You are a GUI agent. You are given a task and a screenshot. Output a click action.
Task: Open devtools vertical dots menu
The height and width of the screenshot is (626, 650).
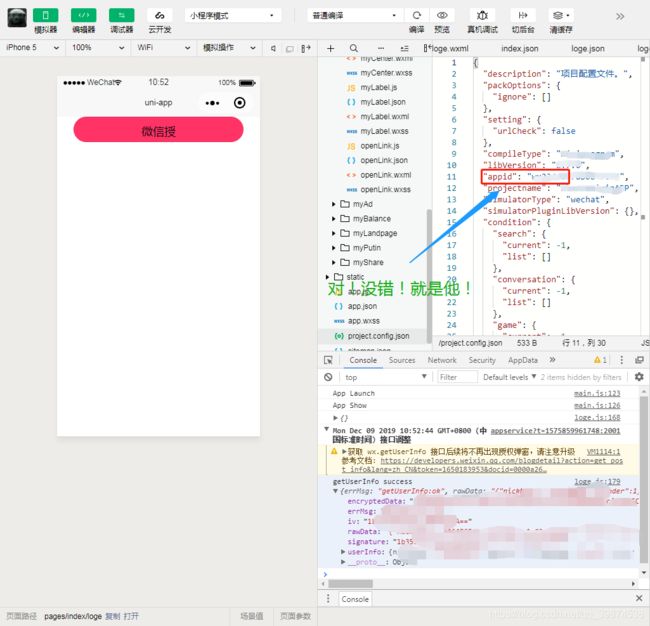(621, 360)
